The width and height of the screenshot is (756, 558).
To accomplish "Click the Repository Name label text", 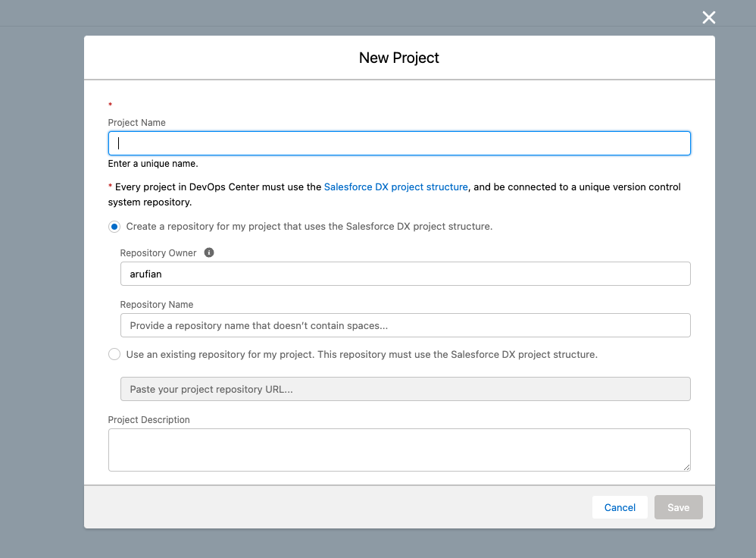I will point(157,305).
